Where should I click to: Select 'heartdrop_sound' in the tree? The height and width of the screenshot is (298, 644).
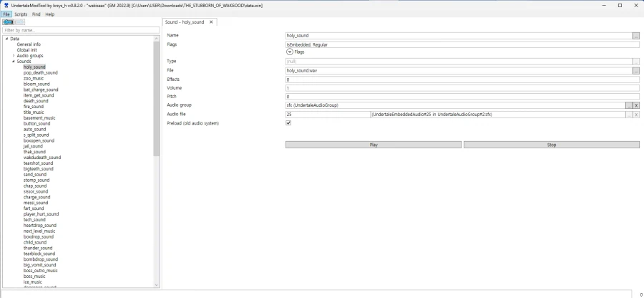40,225
